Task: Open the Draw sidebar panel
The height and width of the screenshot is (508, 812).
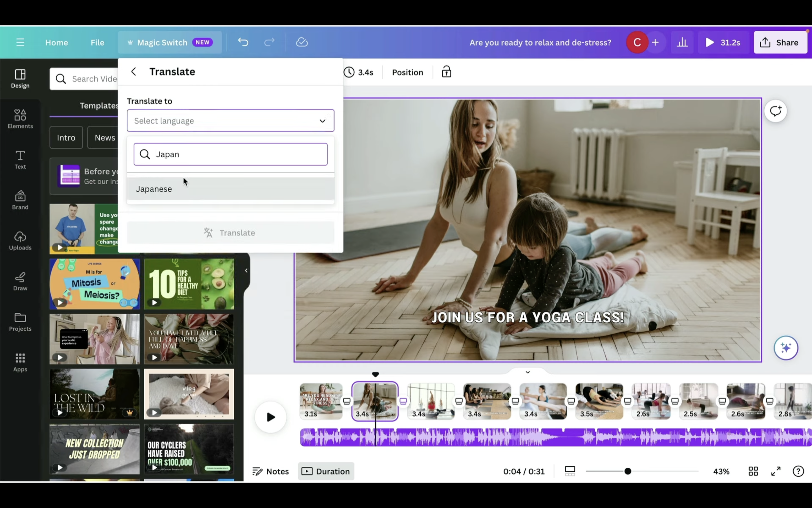Action: (20, 281)
